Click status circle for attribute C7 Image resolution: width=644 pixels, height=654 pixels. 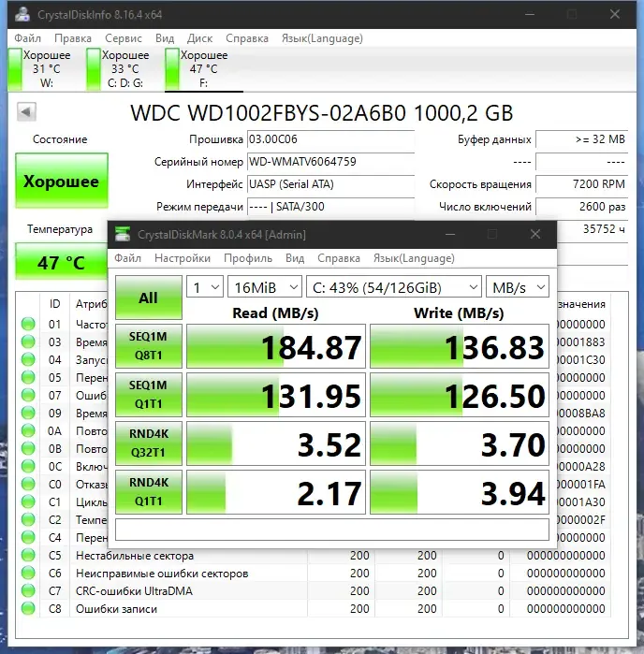click(28, 590)
